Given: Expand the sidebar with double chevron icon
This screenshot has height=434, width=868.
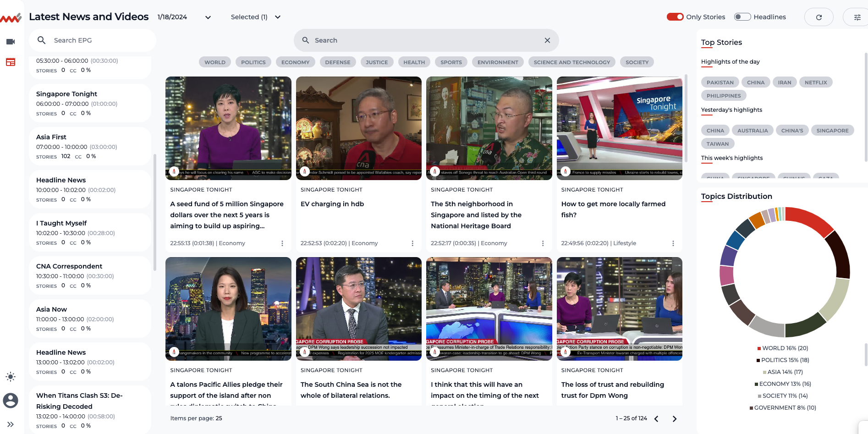Looking at the screenshot, I should tap(11, 424).
